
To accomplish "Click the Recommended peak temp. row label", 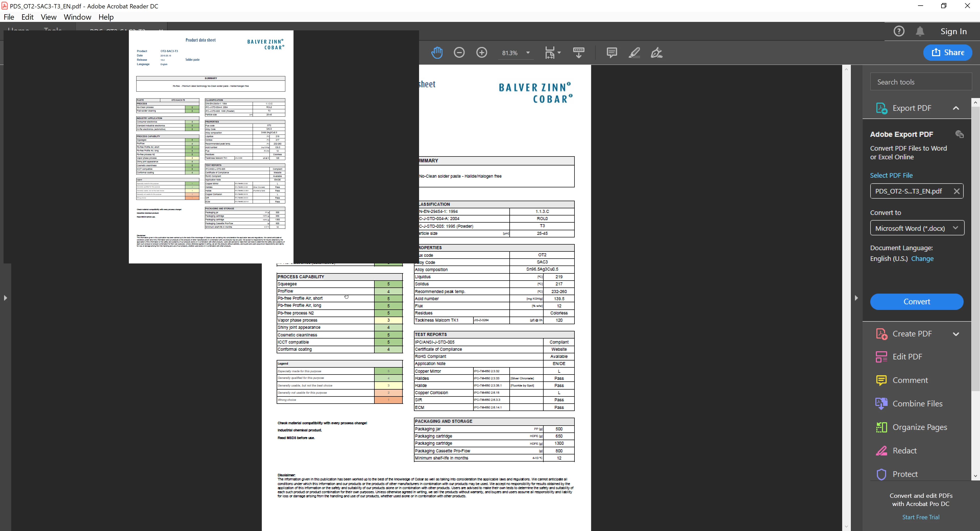I will [x=440, y=292].
